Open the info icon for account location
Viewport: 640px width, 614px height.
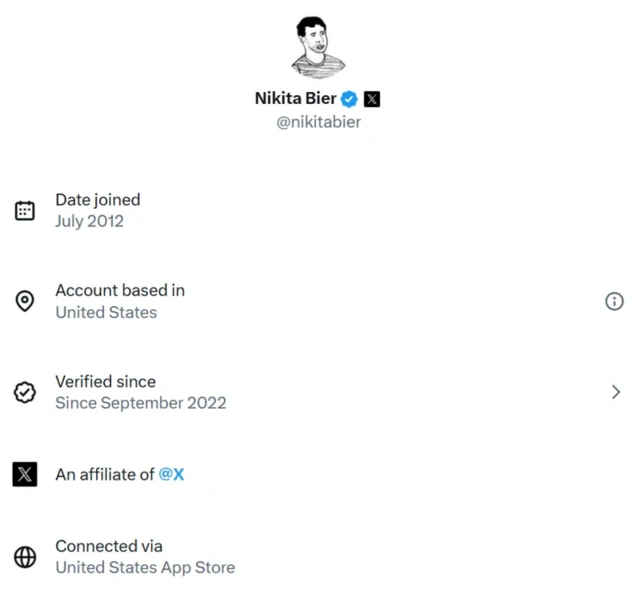tap(615, 301)
